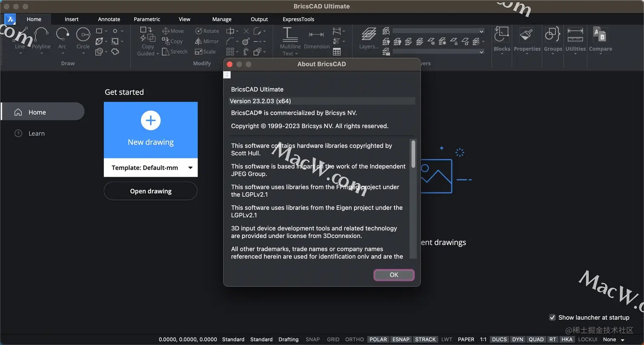
Task: Toggle POLAR tracking in status bar
Action: (x=378, y=339)
